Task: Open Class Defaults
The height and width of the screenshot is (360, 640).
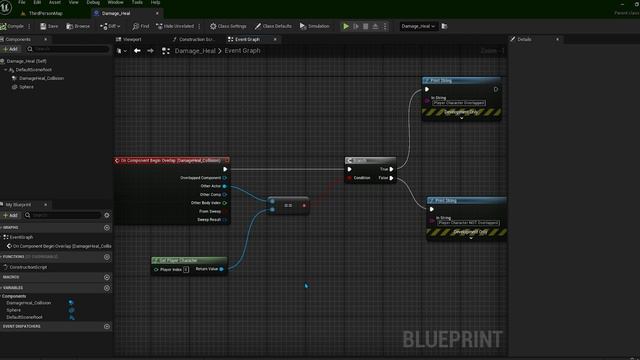Action: click(273, 26)
